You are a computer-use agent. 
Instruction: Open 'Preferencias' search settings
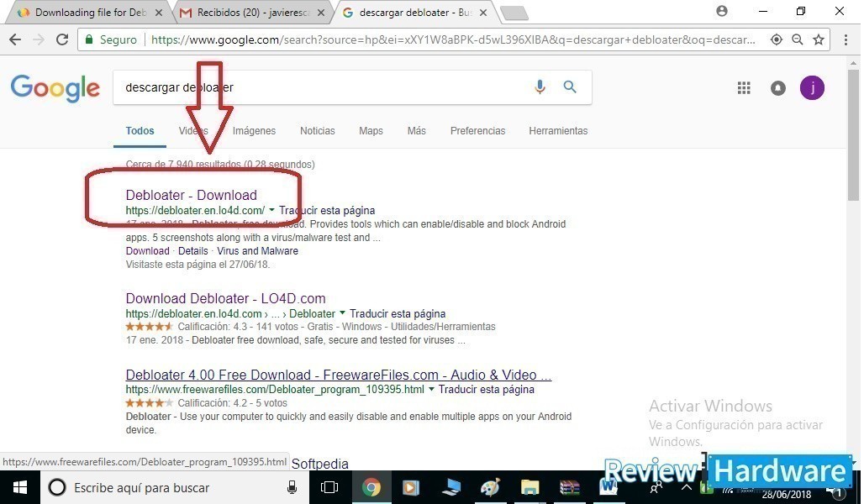coord(477,130)
